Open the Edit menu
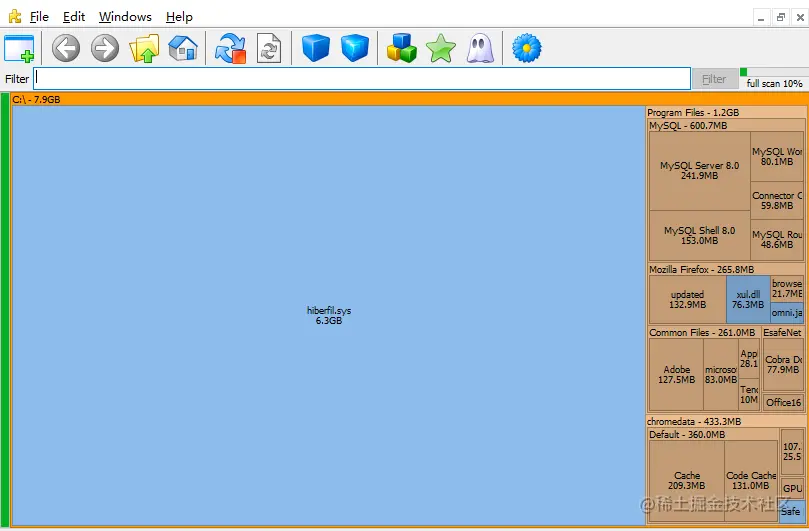The width and height of the screenshot is (809, 531). click(x=74, y=17)
